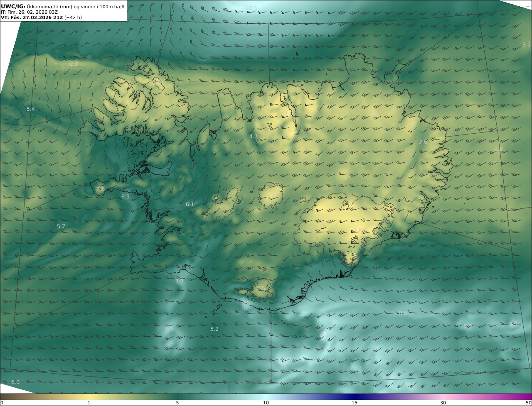
Task: Click the 30 tick on the colorbar
Action: [x=443, y=403]
